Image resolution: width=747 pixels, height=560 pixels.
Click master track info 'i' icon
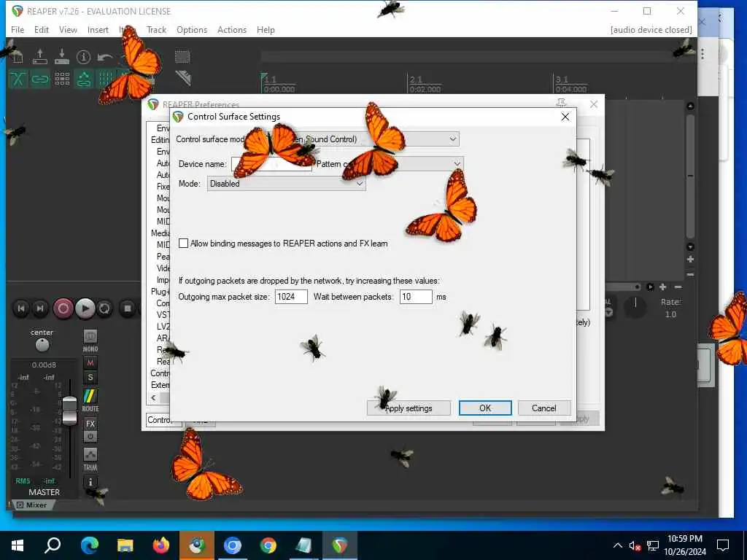pyautogui.click(x=90, y=482)
